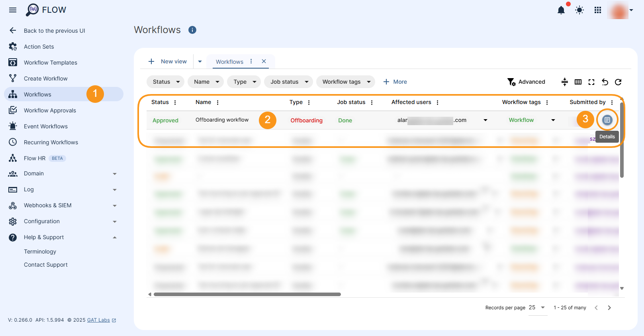Expand the Log sidebar group

[x=64, y=190]
